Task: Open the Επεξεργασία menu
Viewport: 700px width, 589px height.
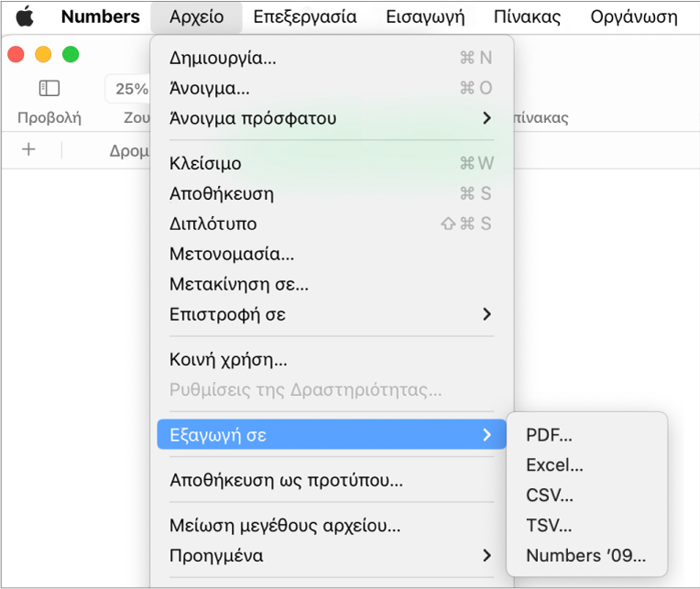Action: [x=305, y=17]
